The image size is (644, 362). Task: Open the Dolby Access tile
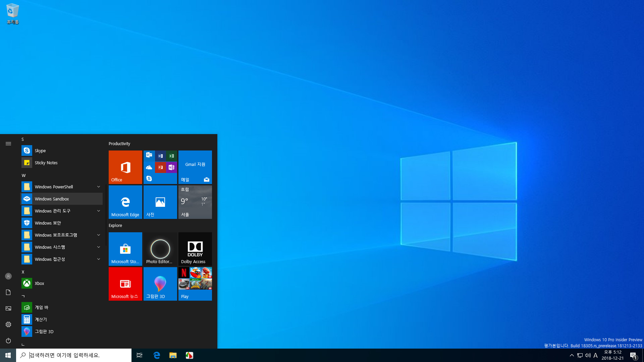[195, 249]
